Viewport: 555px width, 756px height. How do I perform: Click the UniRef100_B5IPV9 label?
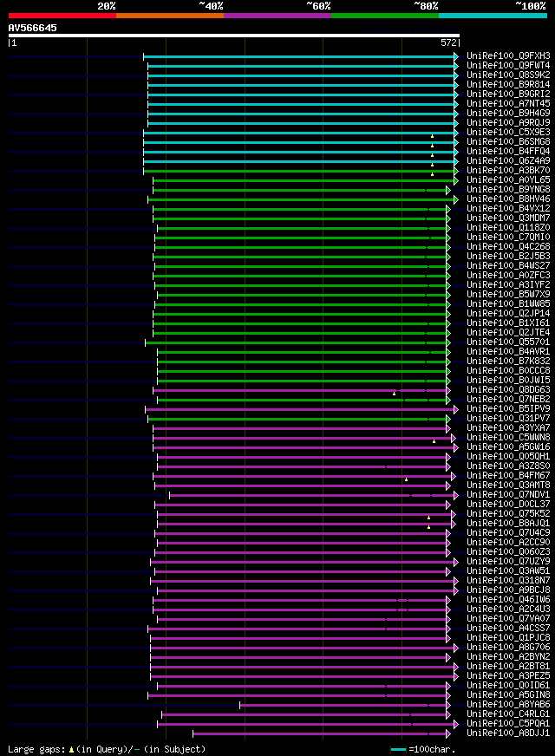coord(508,409)
